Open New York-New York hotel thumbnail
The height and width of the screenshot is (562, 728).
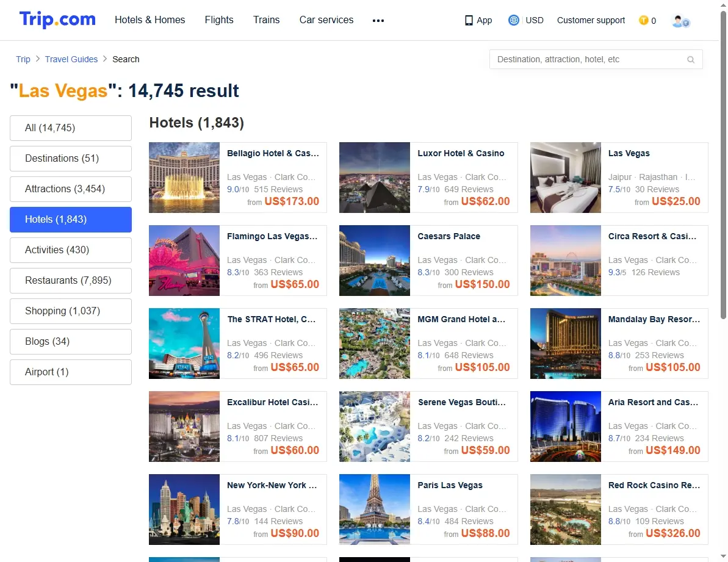[184, 509]
